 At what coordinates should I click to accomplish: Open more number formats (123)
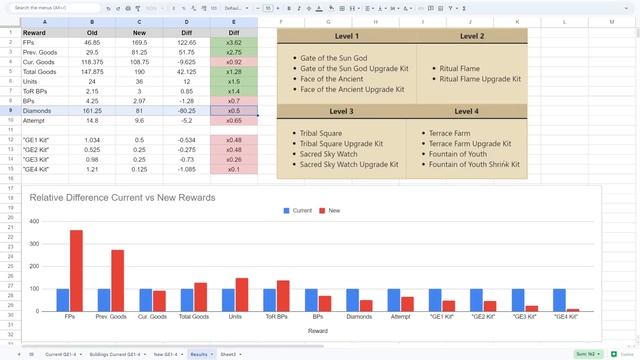point(214,8)
